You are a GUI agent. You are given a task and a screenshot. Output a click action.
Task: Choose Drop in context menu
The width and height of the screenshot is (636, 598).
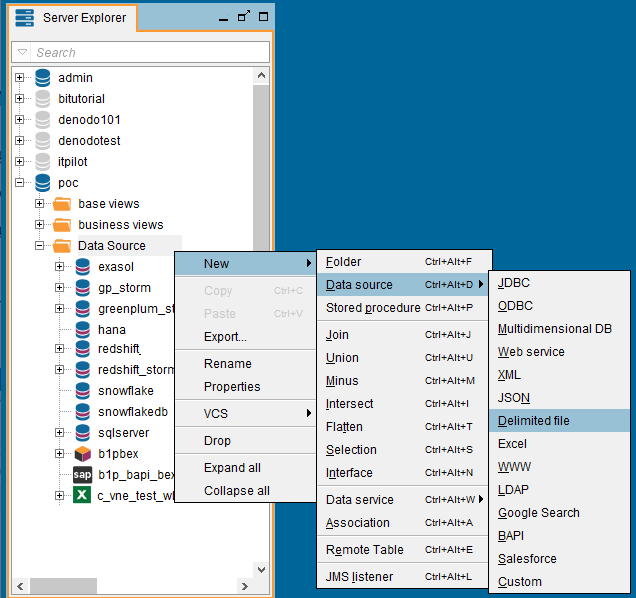tap(245, 441)
